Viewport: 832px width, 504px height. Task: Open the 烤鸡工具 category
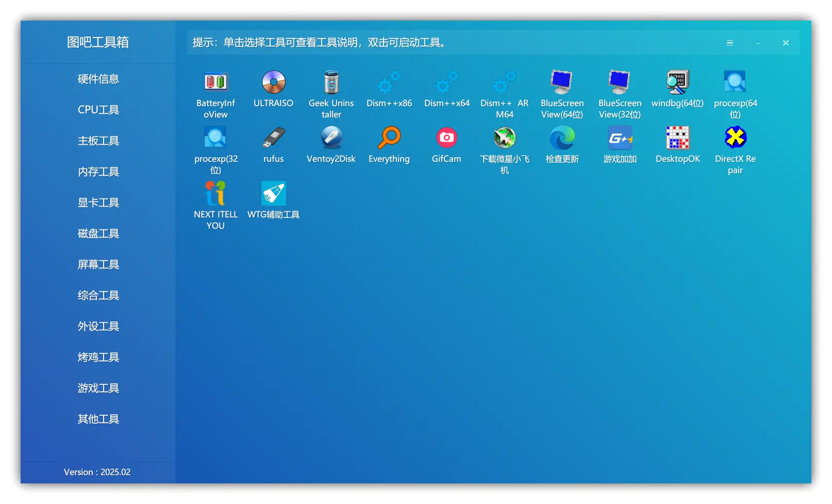pos(98,357)
